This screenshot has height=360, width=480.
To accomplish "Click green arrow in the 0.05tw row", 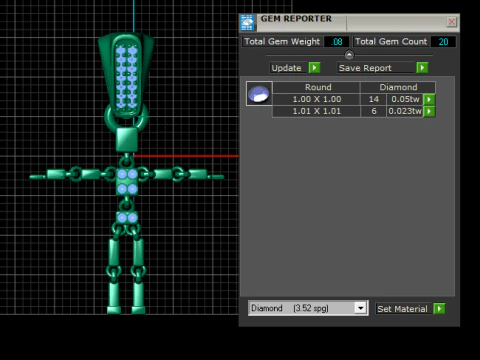I will click(429, 99).
